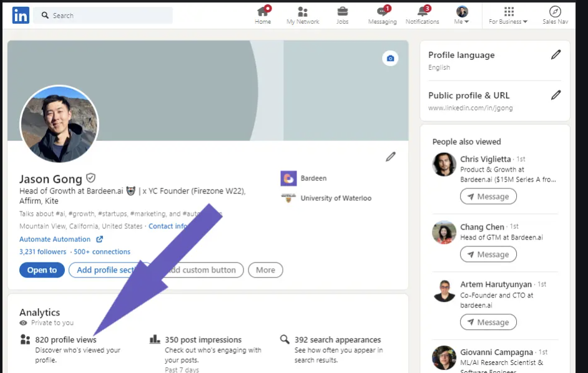Viewport: 588px width, 373px height.
Task: Open Messaging in the nav bar
Action: coord(382,16)
